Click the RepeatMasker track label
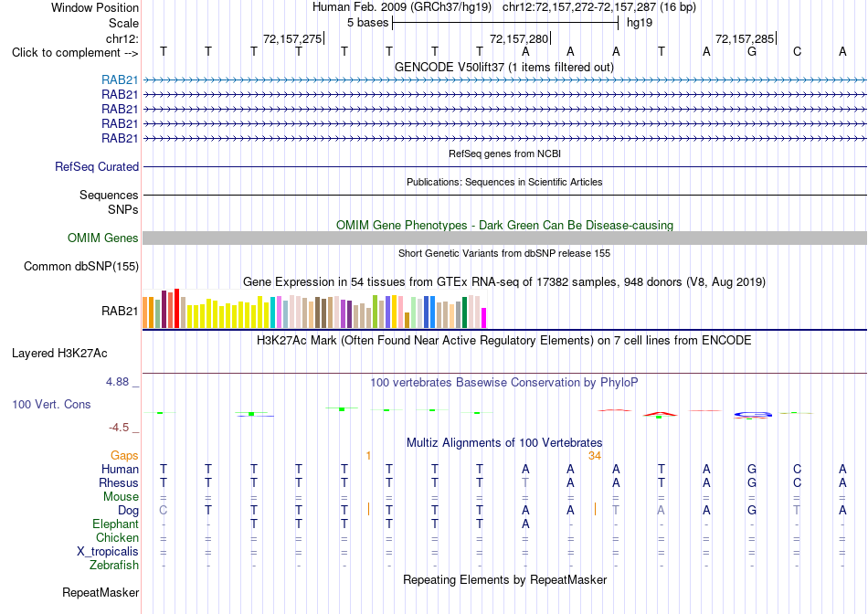The height and width of the screenshot is (614, 868). click(x=101, y=592)
